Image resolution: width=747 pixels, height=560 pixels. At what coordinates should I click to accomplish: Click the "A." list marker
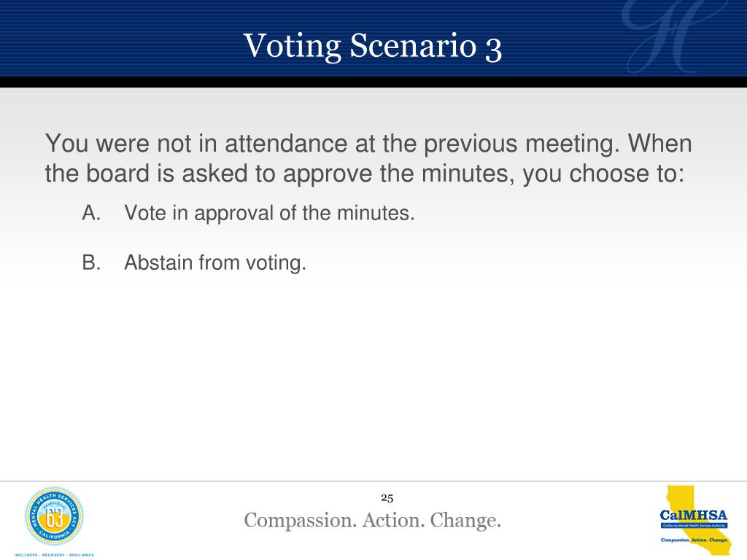[91, 213]
